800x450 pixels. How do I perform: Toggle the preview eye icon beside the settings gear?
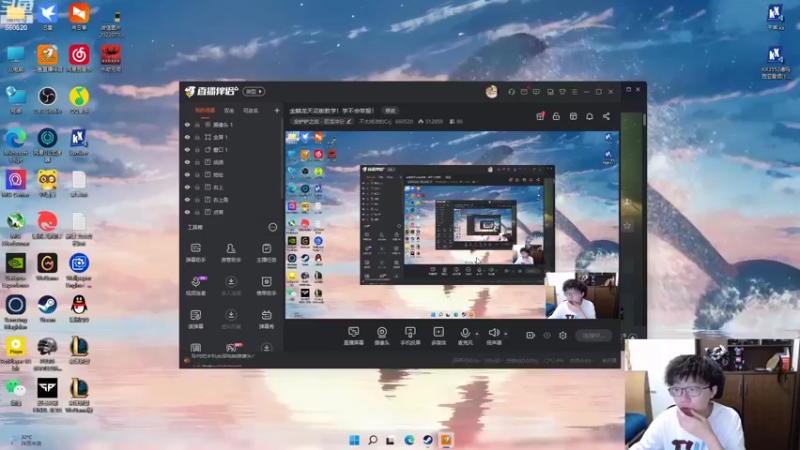click(547, 335)
